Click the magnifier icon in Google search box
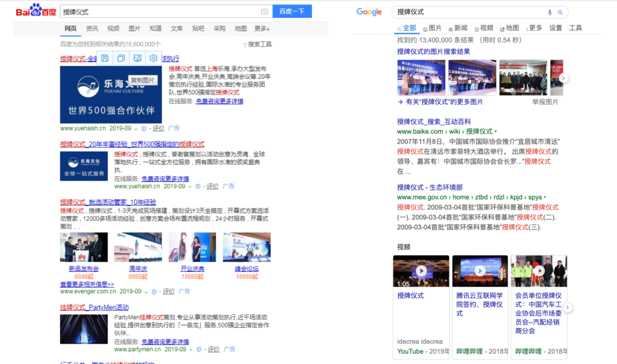The width and height of the screenshot is (617, 364). (x=560, y=12)
